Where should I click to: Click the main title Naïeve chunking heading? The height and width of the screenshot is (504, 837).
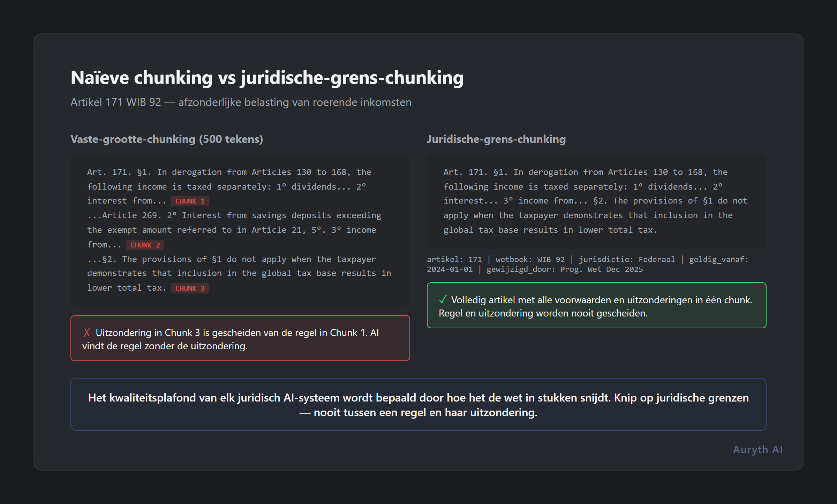(x=267, y=77)
